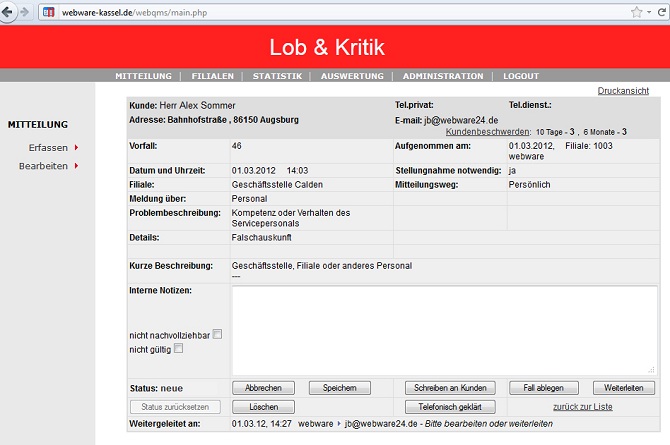Viewport: 670px width, 445px height.
Task: Click the Meldung über value Personal
Action: 250,199
